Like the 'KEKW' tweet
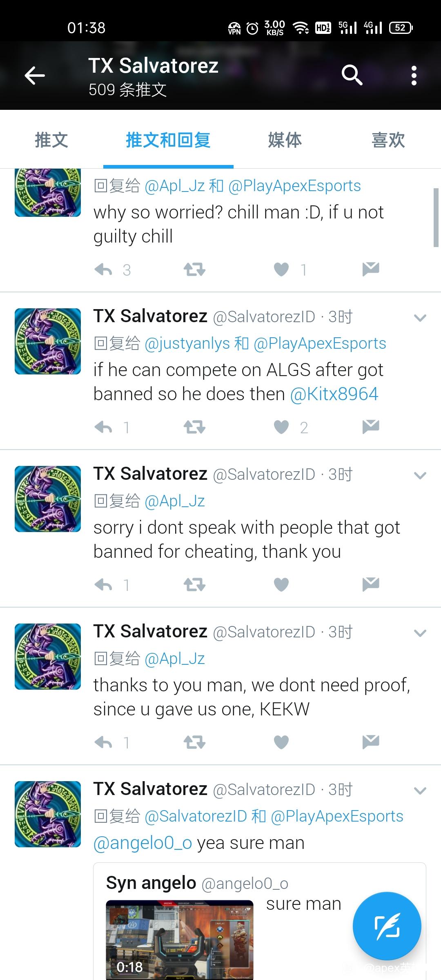 point(281,742)
